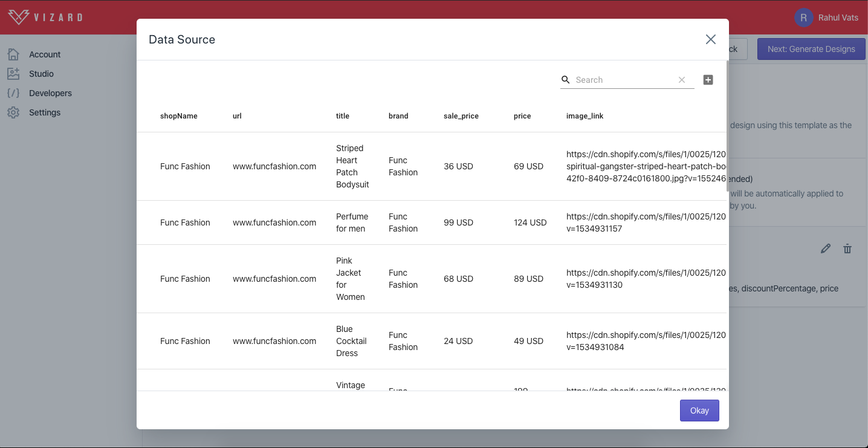Click Next: Generate Designs button
The image size is (868, 448).
(811, 49)
